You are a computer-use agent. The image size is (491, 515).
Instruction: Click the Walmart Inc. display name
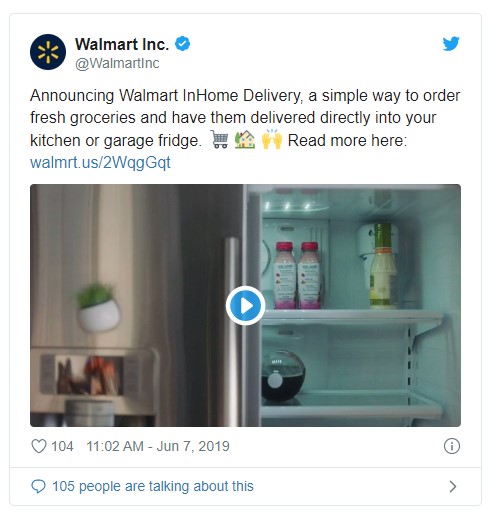click(x=122, y=44)
